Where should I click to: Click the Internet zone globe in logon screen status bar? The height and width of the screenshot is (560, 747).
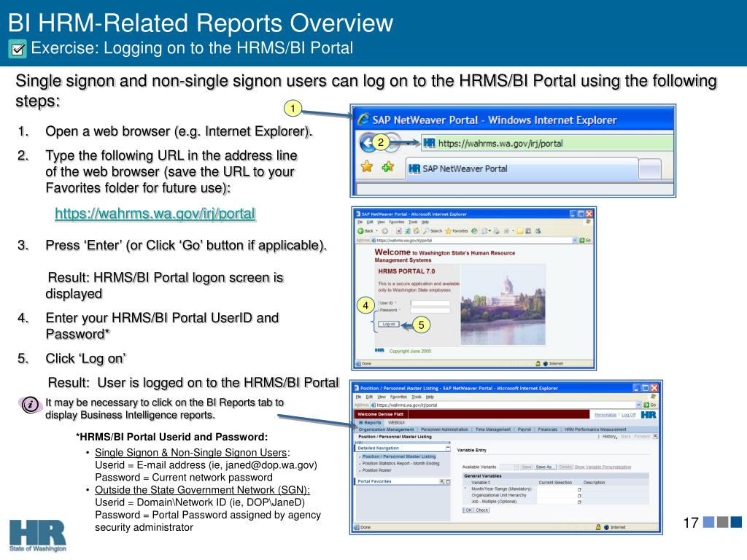click(546, 363)
